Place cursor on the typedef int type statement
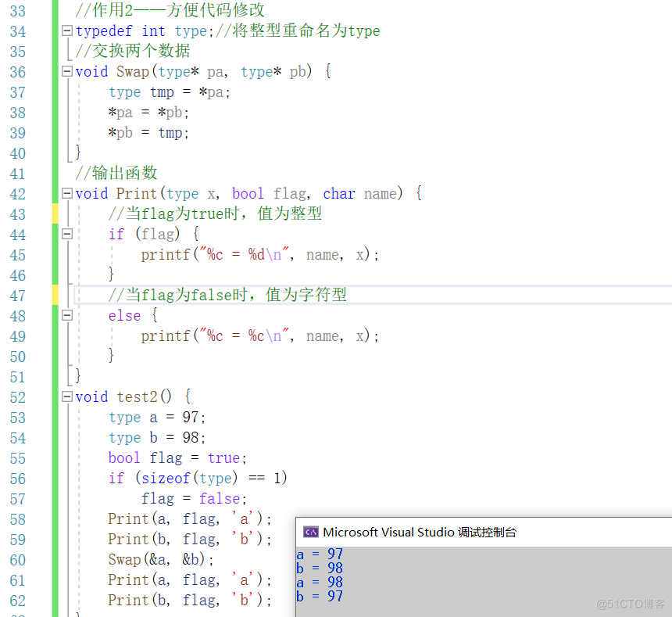The width and height of the screenshot is (672, 617). point(141,30)
